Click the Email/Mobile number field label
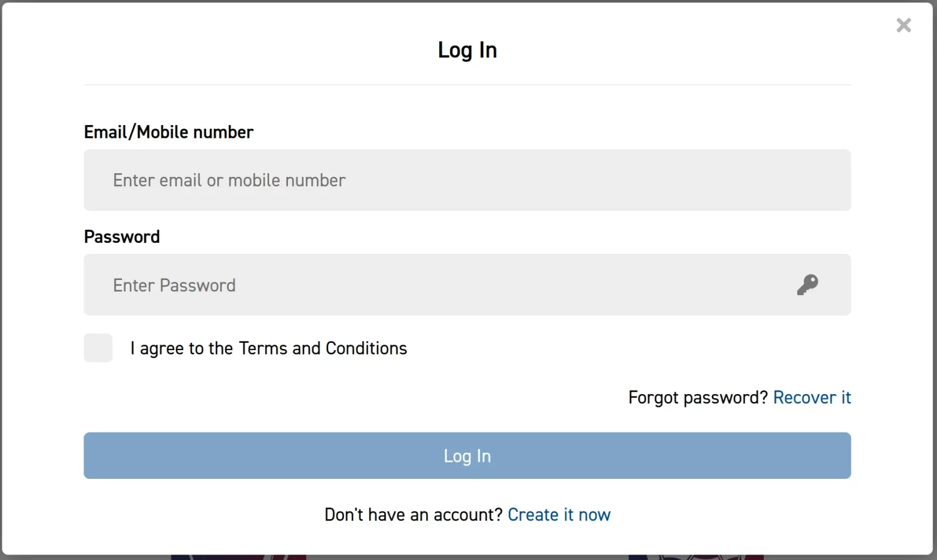The width and height of the screenshot is (937, 560). [x=168, y=132]
